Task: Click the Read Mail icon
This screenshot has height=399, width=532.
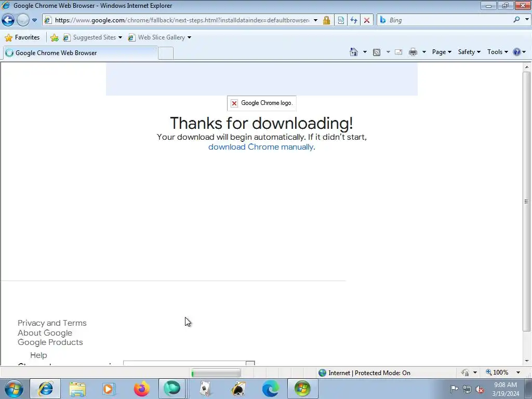Action: click(x=398, y=52)
